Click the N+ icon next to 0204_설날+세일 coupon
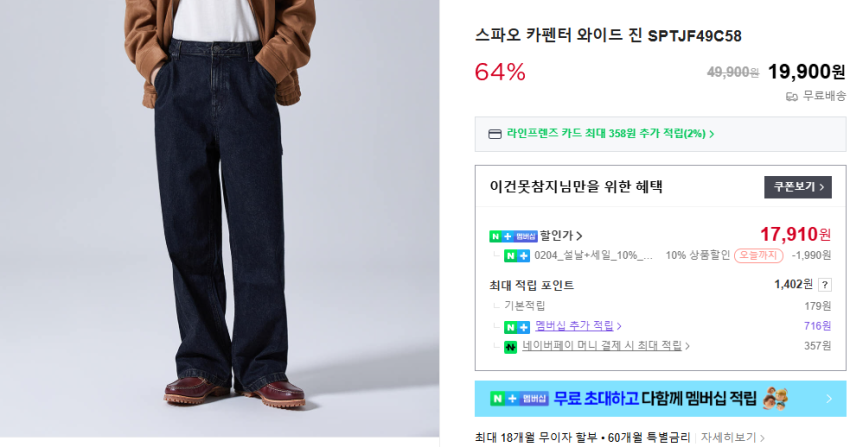The height and width of the screenshot is (447, 850). (x=517, y=256)
